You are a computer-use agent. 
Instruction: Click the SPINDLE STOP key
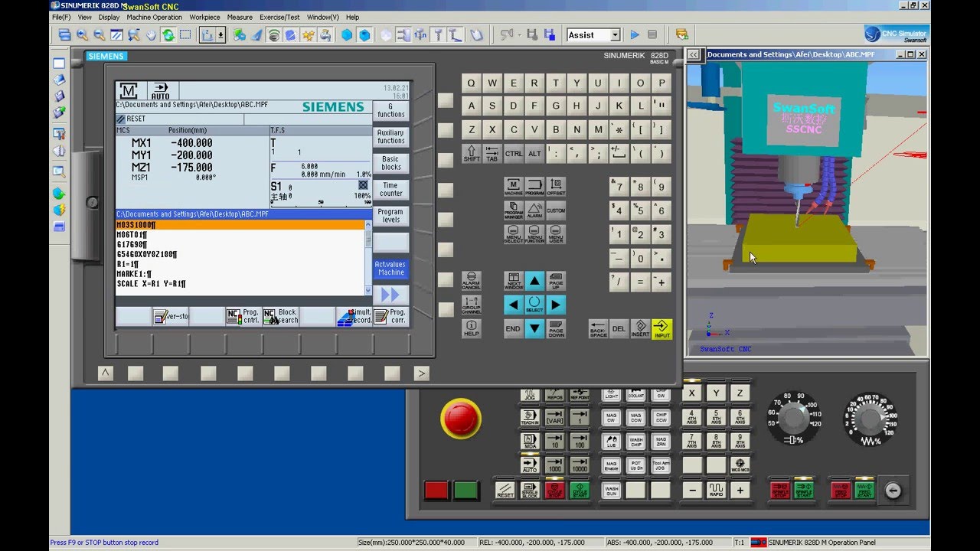pyautogui.click(x=780, y=490)
